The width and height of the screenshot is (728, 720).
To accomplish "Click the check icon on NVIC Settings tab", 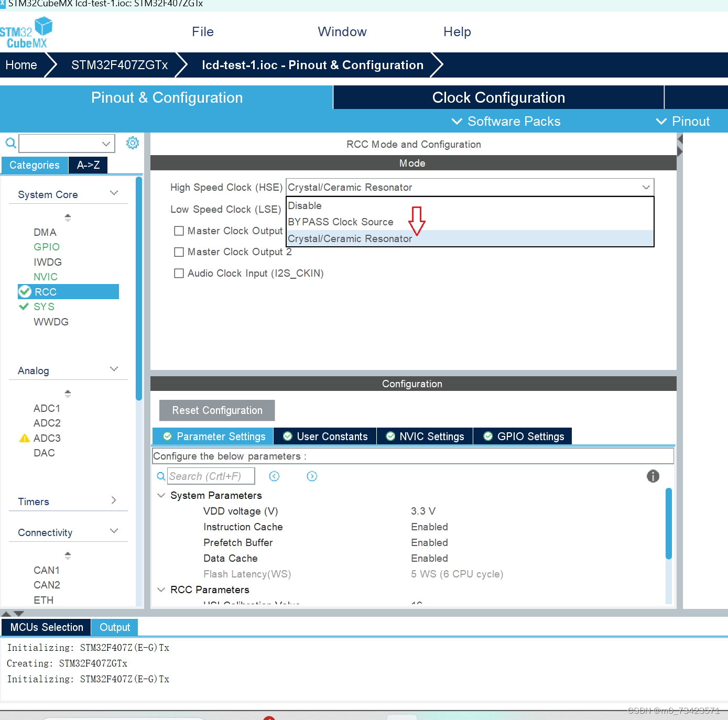I will pos(390,436).
